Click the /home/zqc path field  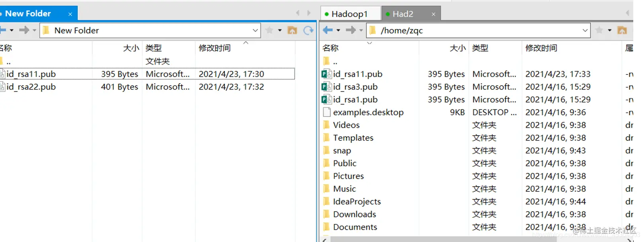478,30
